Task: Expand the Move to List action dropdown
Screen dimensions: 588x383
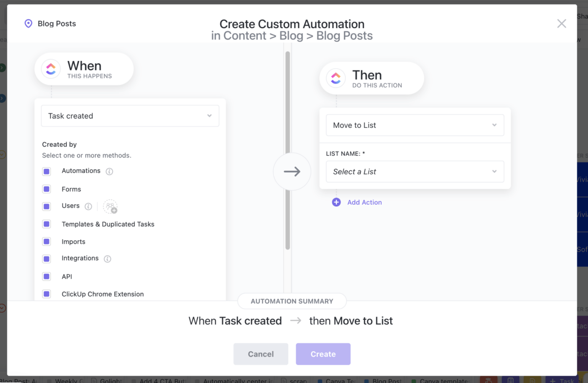Action: point(415,125)
